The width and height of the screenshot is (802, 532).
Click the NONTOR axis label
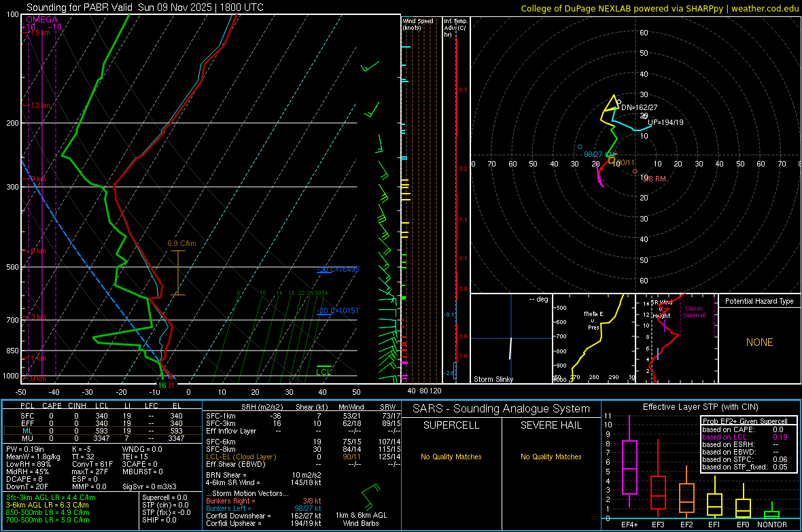(772, 525)
